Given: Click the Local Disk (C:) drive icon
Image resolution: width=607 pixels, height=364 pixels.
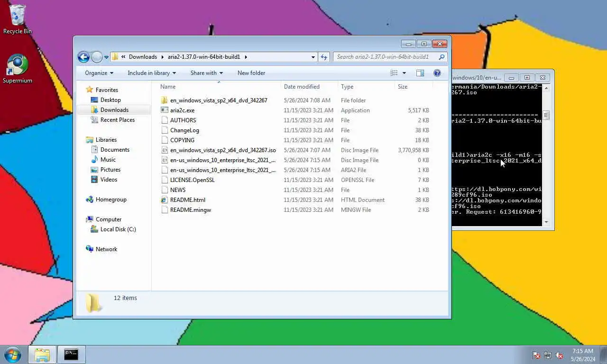Looking at the screenshot, I should coord(94,229).
